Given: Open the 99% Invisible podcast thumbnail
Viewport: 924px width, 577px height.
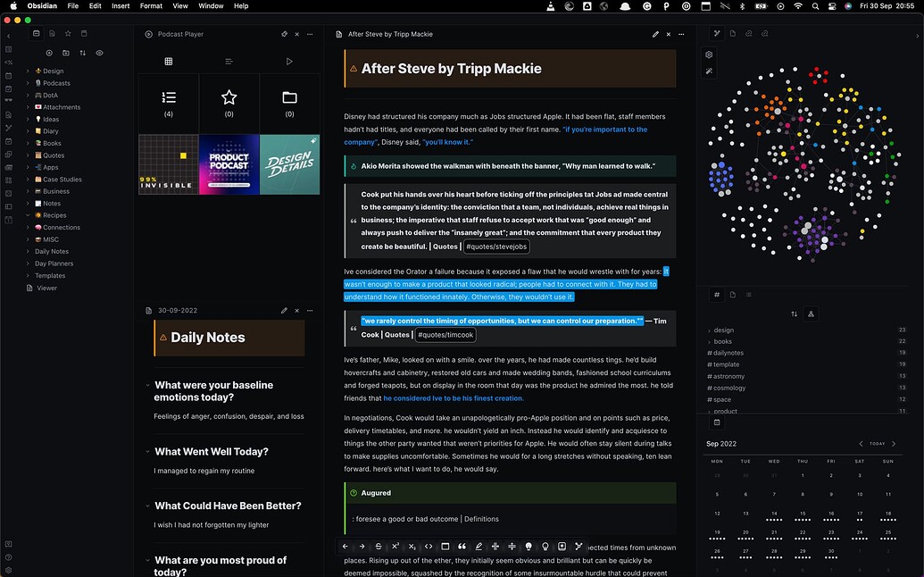Looking at the screenshot, I should pyautogui.click(x=169, y=164).
